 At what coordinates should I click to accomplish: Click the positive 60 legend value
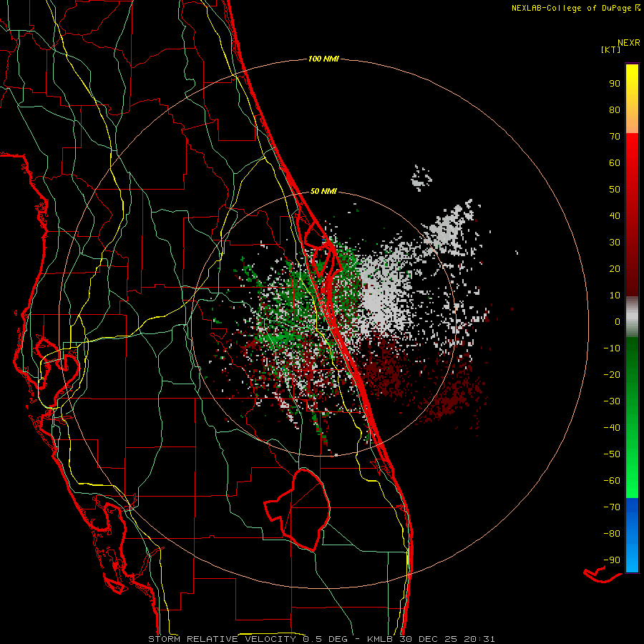pos(615,163)
